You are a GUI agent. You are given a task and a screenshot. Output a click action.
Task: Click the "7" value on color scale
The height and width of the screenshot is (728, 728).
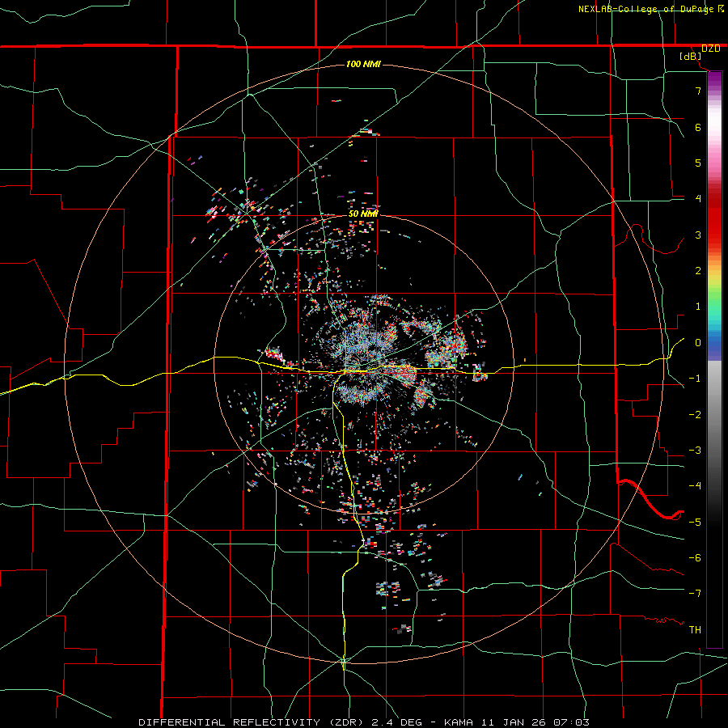(698, 91)
